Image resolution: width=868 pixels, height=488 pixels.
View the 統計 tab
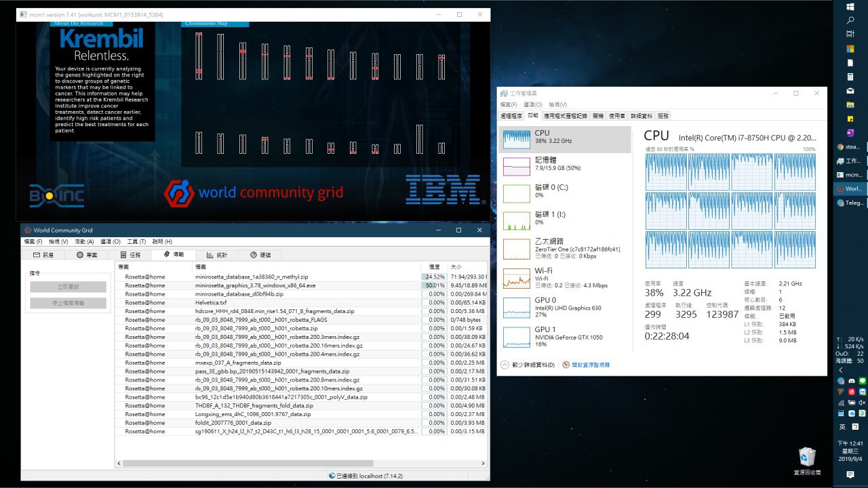[217, 255]
